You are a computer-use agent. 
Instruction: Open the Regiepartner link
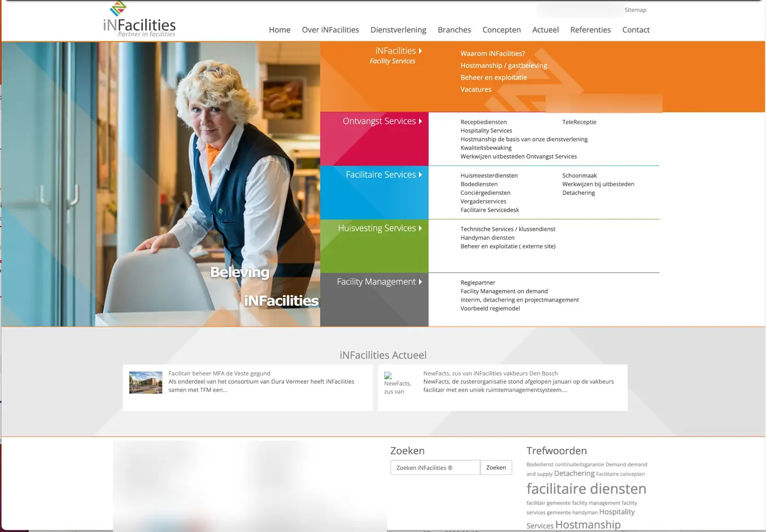pos(478,283)
